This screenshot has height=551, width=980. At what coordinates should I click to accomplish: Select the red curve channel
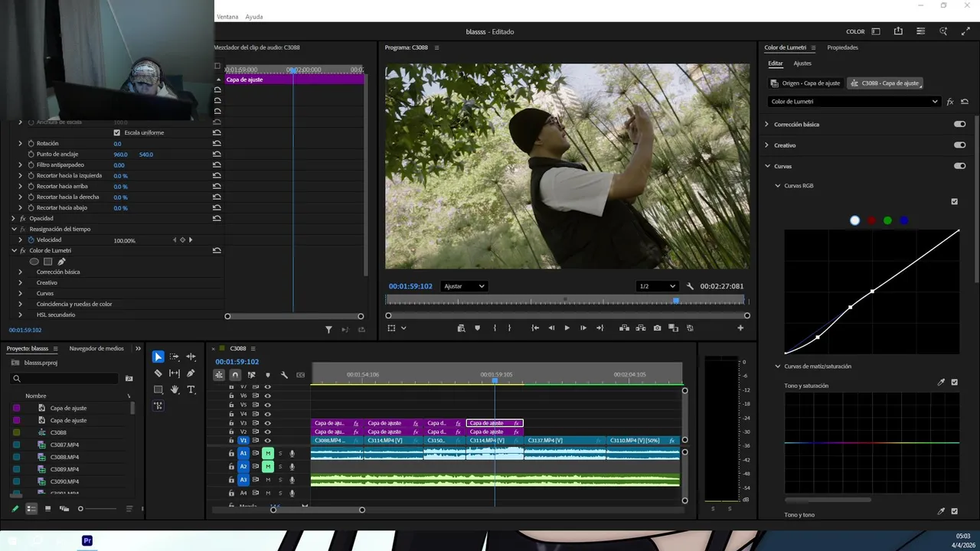pos(871,220)
